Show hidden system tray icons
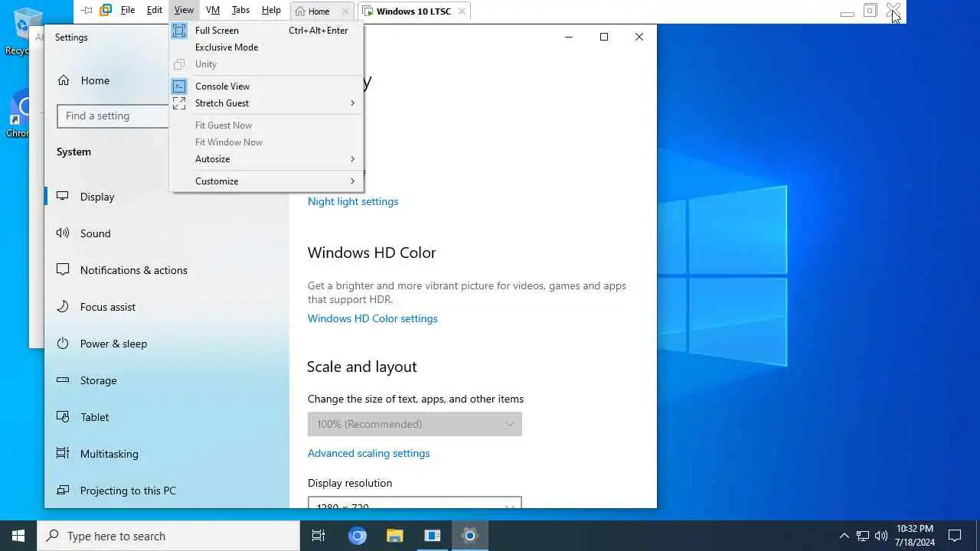The image size is (980, 551). point(844,536)
